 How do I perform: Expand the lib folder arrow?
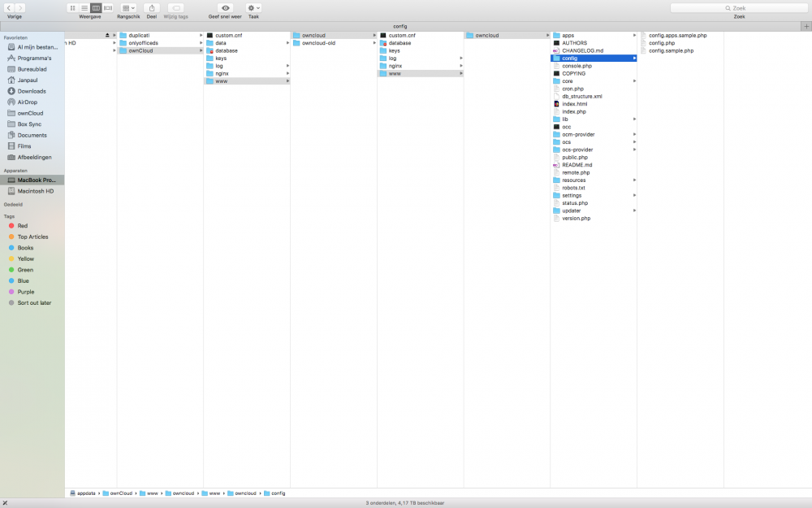coord(634,119)
